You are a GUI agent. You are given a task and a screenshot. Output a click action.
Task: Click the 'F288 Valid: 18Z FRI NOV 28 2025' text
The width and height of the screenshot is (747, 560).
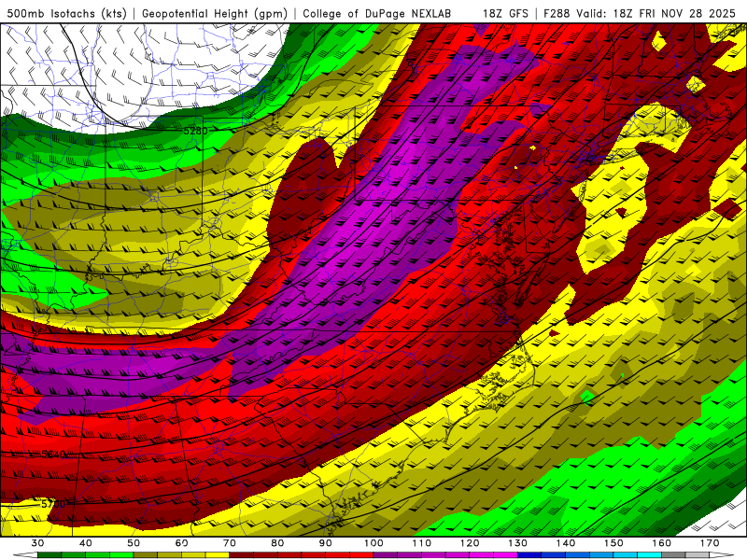(640, 13)
